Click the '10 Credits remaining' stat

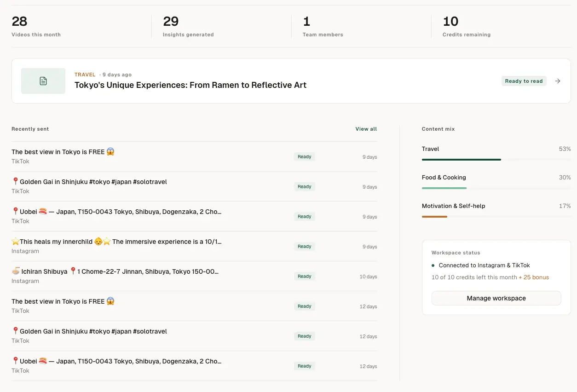[x=467, y=27]
